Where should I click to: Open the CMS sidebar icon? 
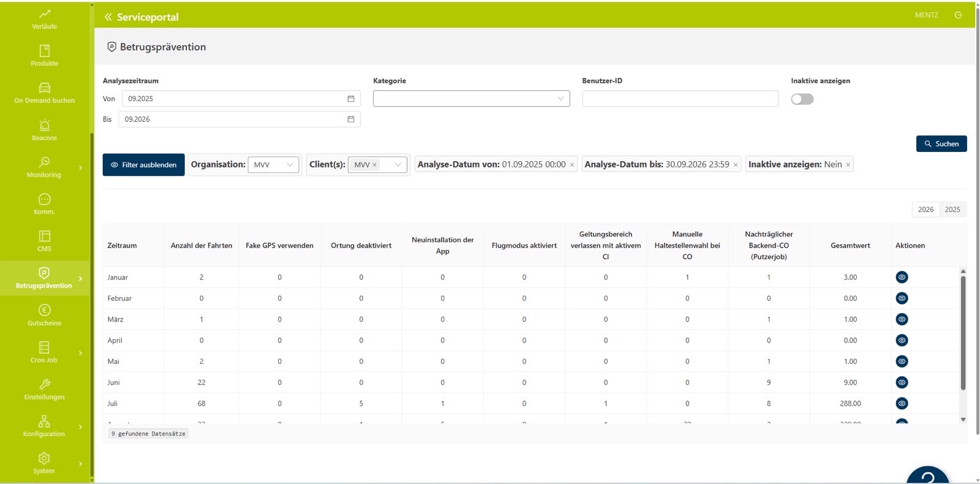[44, 236]
